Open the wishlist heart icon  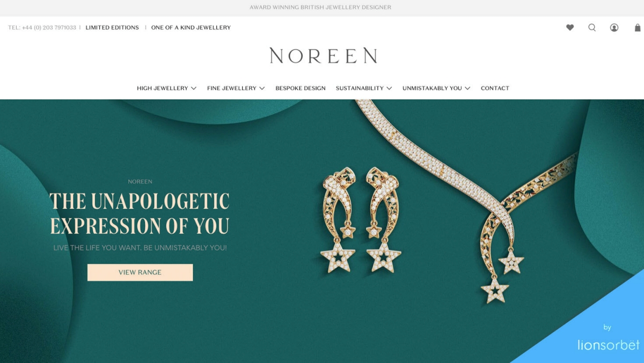[570, 27]
